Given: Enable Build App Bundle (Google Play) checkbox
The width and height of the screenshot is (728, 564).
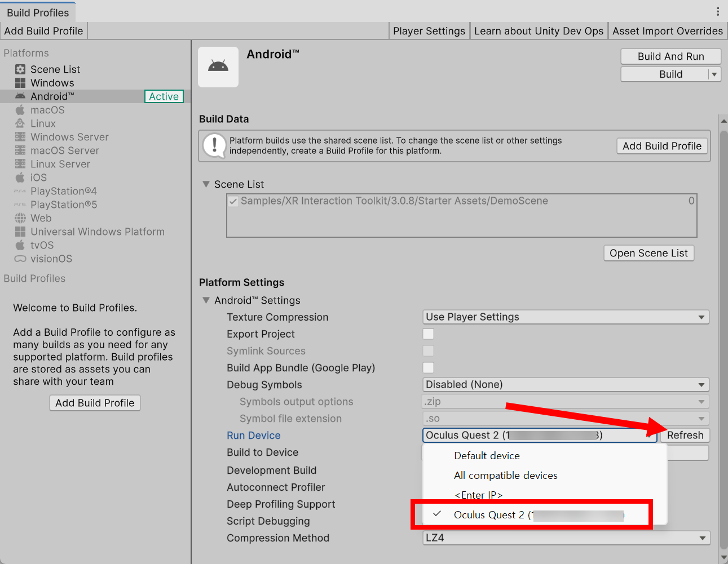Looking at the screenshot, I should pyautogui.click(x=429, y=367).
